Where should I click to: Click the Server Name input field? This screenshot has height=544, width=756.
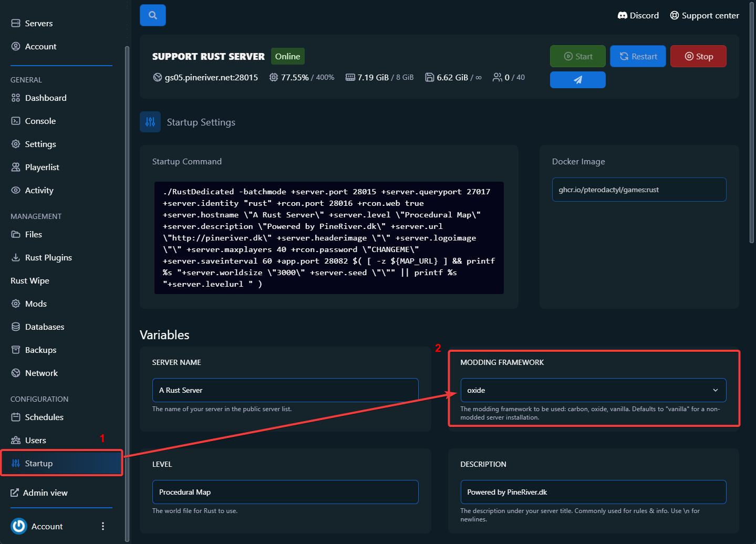point(285,390)
